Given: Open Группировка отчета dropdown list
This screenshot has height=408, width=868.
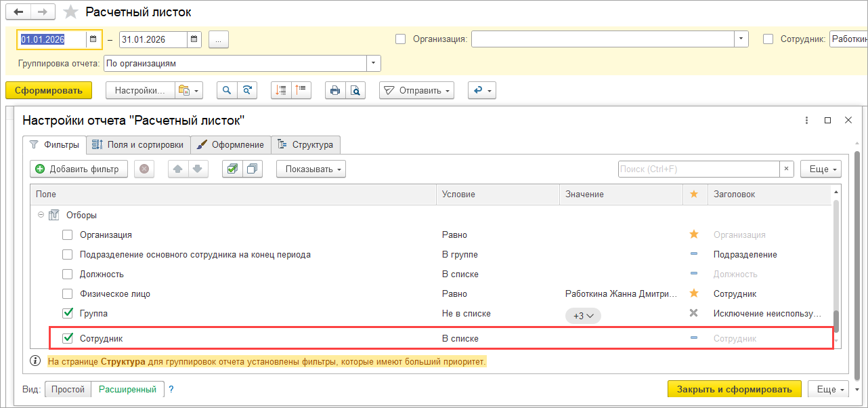Looking at the screenshot, I should coord(373,63).
